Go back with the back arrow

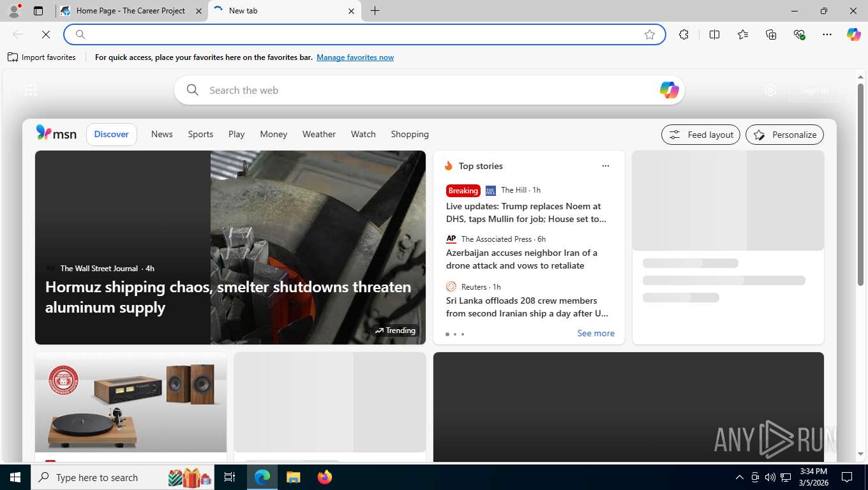tap(18, 34)
